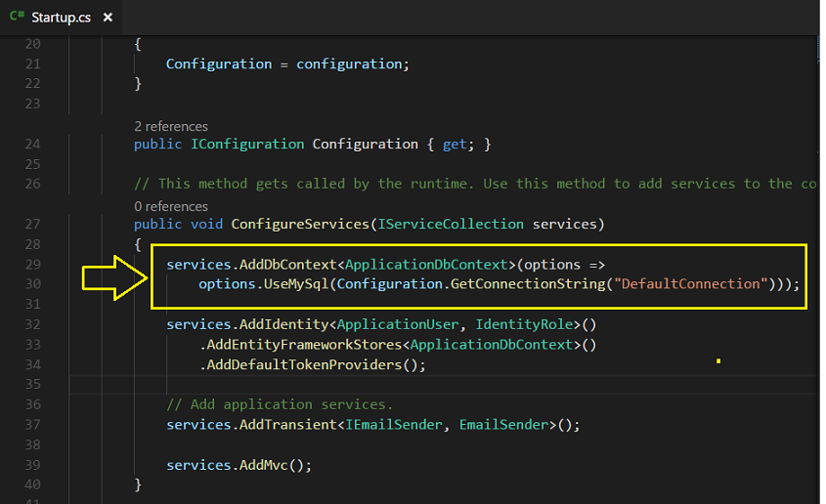Open the '0 references' code lens
The height and width of the screenshot is (504, 826).
tap(170, 206)
